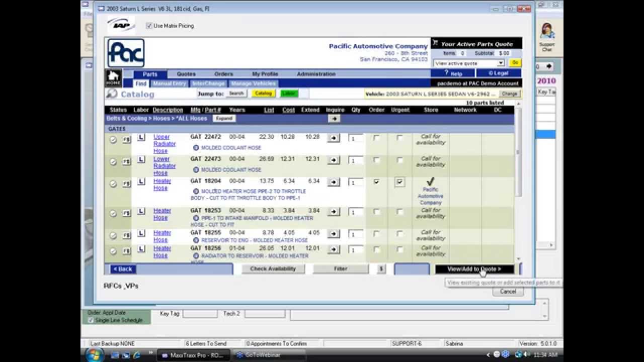Click the Filter button
The image size is (644, 362).
click(341, 269)
